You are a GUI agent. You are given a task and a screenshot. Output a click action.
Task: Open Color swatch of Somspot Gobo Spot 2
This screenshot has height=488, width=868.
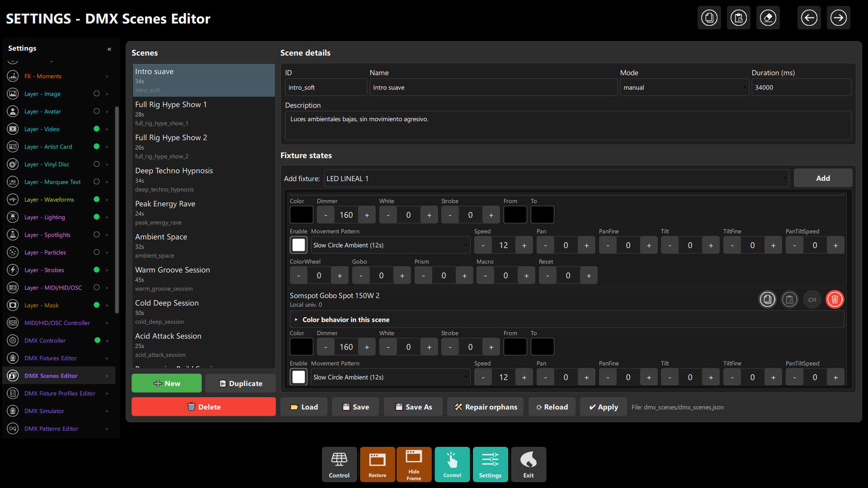point(302,347)
